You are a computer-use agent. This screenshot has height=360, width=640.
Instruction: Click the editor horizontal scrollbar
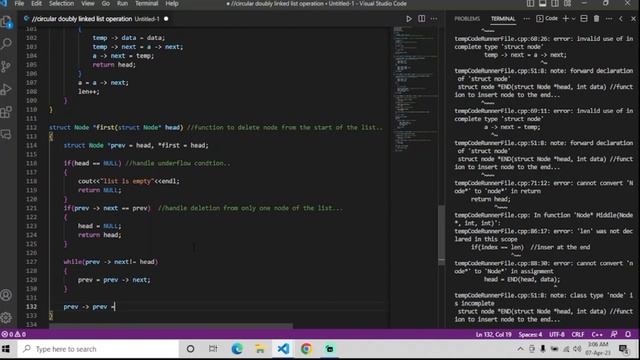[x=171, y=326]
